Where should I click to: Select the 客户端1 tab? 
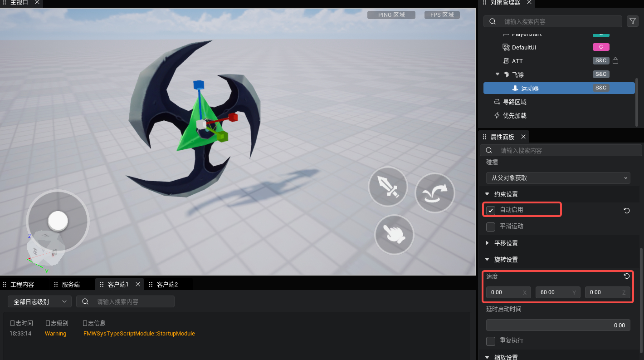click(x=118, y=285)
